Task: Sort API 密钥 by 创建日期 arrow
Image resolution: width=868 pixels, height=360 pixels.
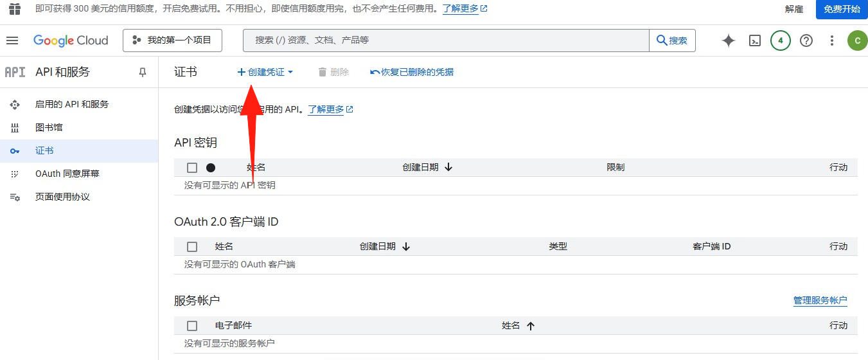Action: [448, 167]
